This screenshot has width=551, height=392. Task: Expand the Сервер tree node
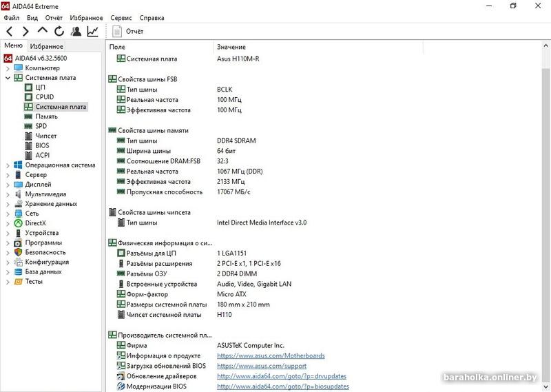(x=8, y=175)
